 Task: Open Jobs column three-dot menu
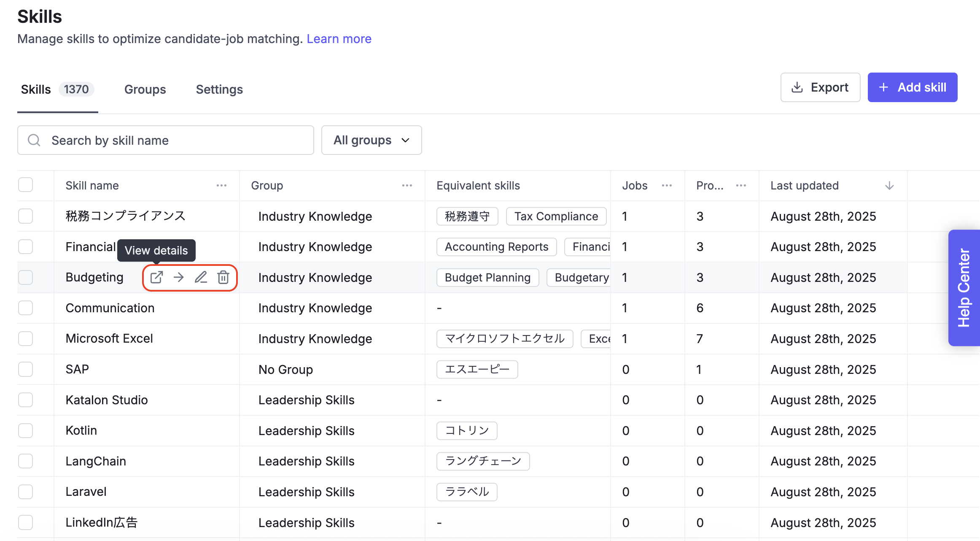click(667, 186)
